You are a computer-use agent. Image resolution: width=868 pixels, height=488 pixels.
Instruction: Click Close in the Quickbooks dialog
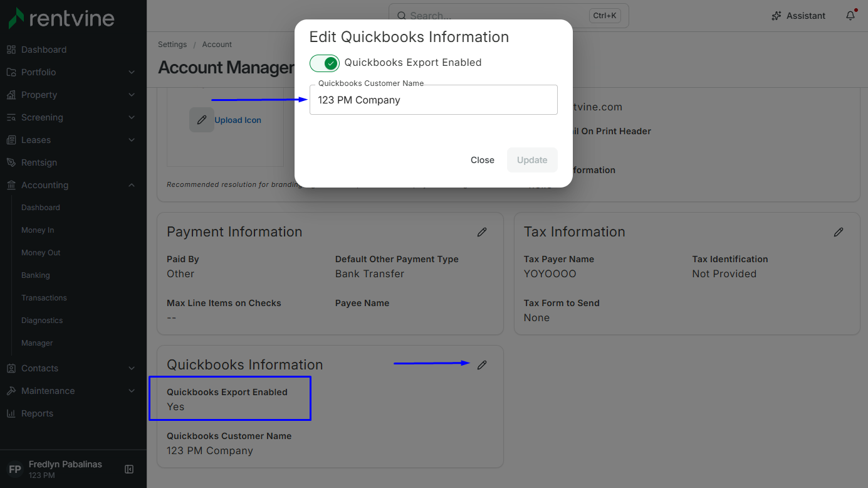point(483,160)
